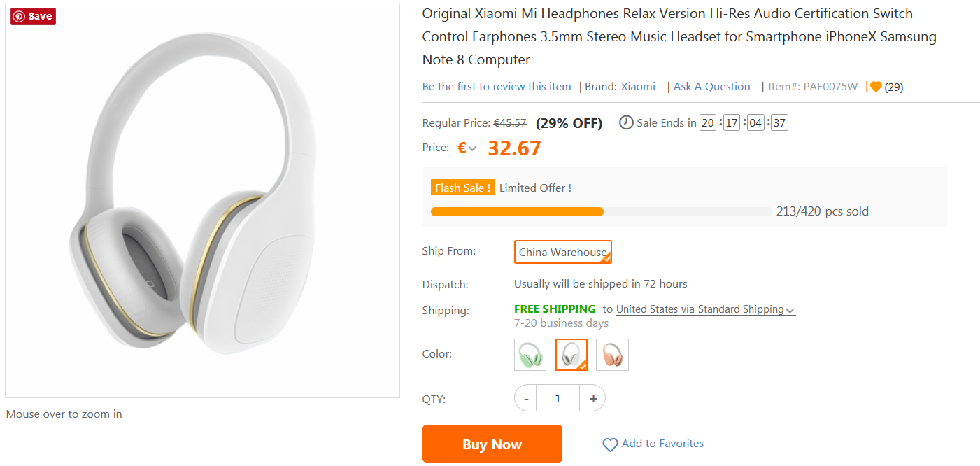Screen dimensions: 980x466
Task: Decrease quantity with the minus button
Action: tap(526, 398)
